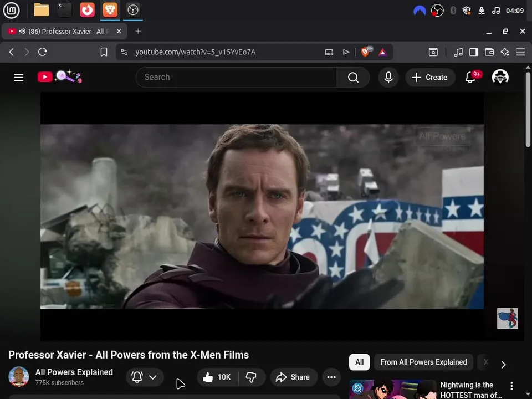Screen dimensions: 532x399
Task: Go to YouTube home via logo
Action: click(59, 76)
